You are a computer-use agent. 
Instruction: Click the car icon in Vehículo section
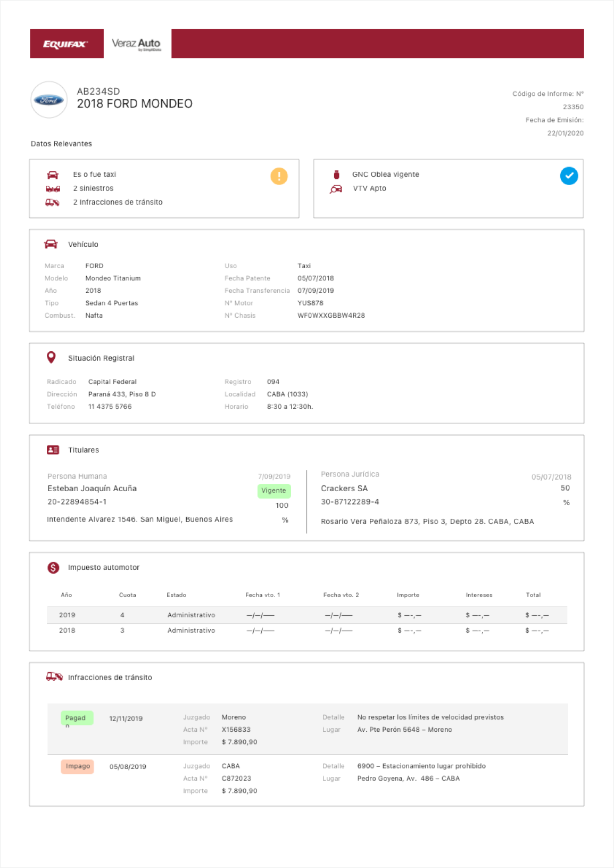(x=51, y=244)
